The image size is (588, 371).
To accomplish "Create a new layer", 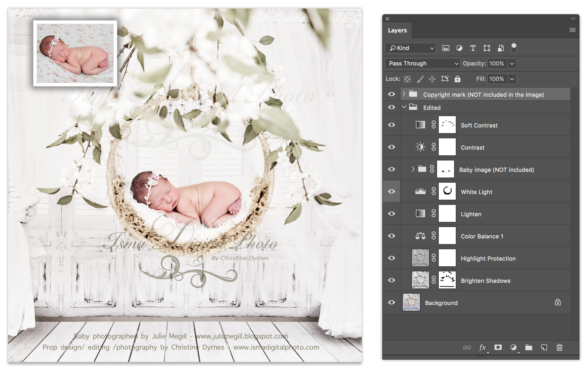I will [x=544, y=347].
